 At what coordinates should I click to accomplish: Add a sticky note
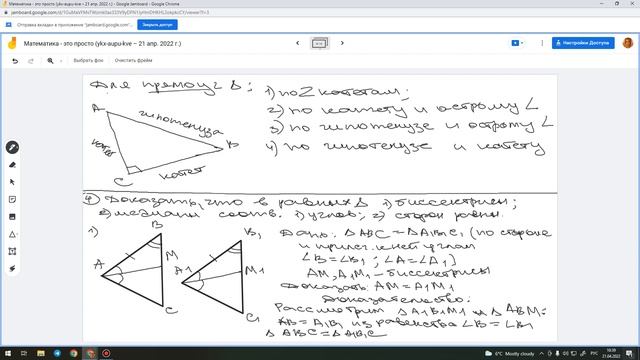point(12,200)
